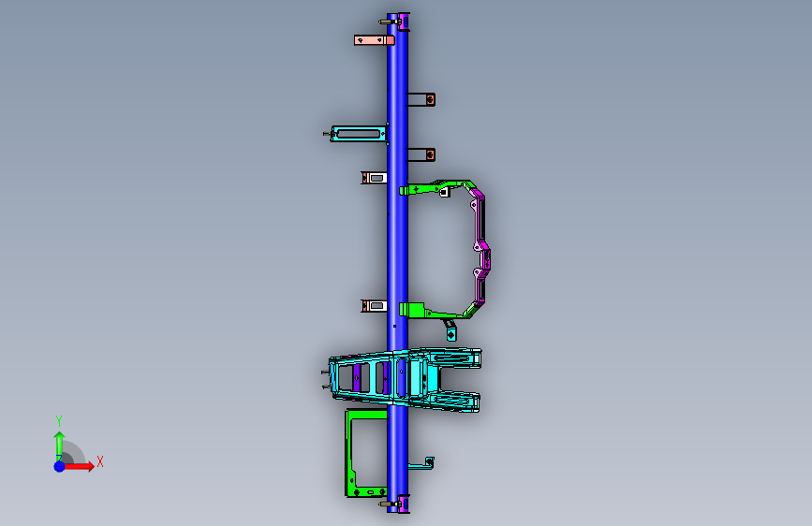
Task: Select the small cyan hanging bracket below the green arm
Action: coord(450,330)
